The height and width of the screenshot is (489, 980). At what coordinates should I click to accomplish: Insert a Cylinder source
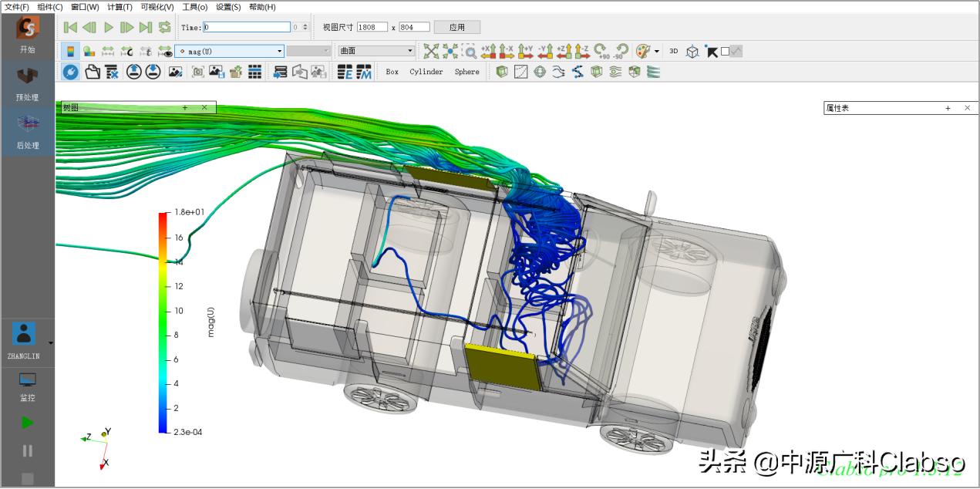pos(426,72)
